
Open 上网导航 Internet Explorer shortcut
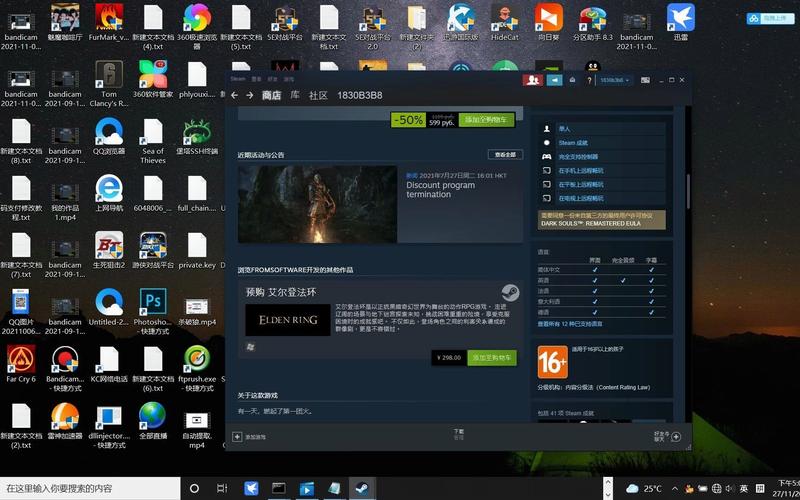(109, 193)
